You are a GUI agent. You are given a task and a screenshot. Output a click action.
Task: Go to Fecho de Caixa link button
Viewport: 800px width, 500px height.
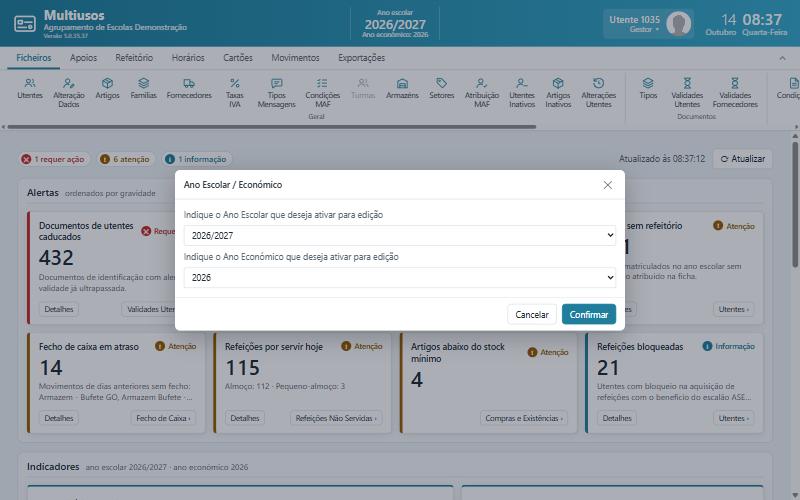click(x=163, y=418)
